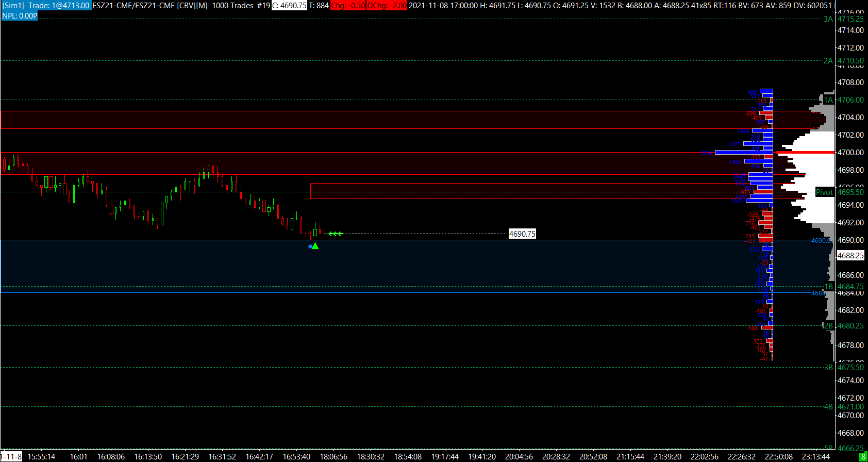Click the 1477 blue delta volume bar
868x462 pixels.
758,144
